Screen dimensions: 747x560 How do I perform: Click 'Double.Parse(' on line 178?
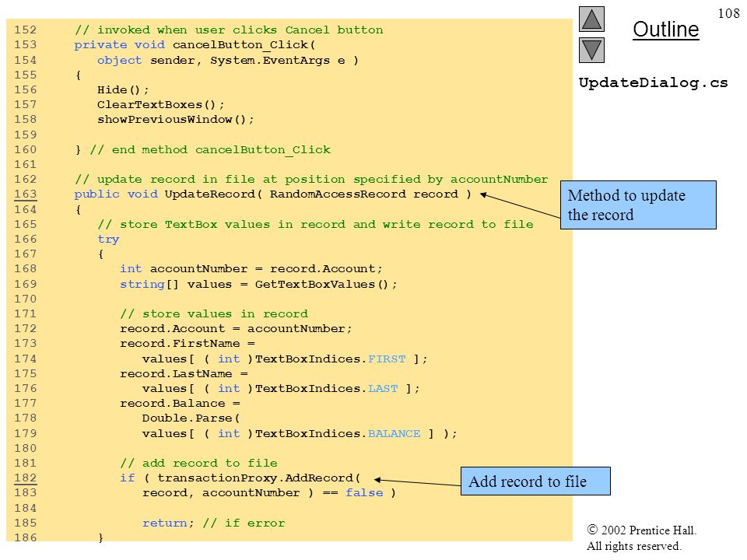(191, 418)
